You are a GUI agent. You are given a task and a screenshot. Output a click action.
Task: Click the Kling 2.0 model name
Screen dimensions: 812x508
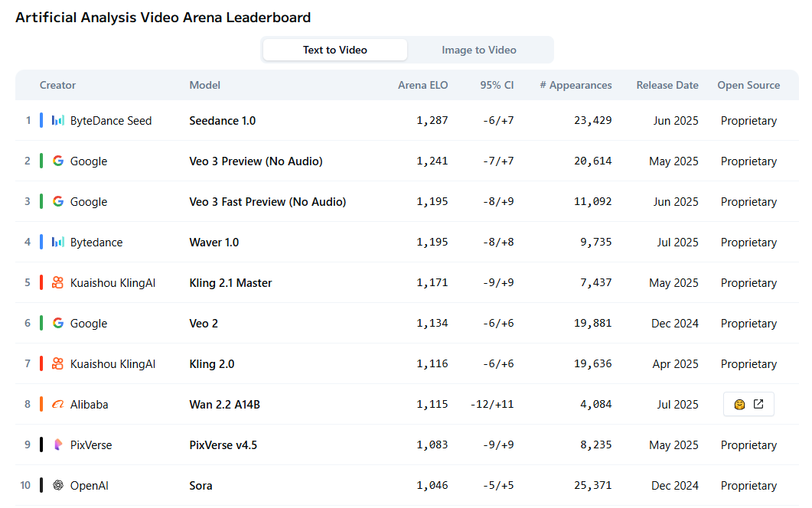click(212, 364)
